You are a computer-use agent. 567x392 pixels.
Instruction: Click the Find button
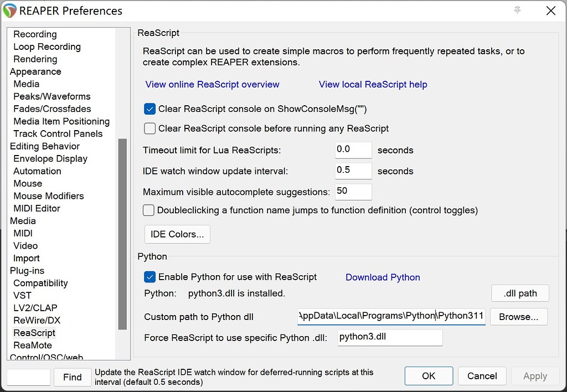73,377
